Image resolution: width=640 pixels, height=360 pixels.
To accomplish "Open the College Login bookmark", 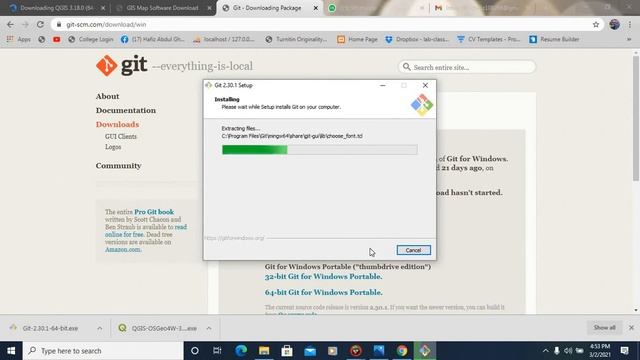I will [x=91, y=40].
